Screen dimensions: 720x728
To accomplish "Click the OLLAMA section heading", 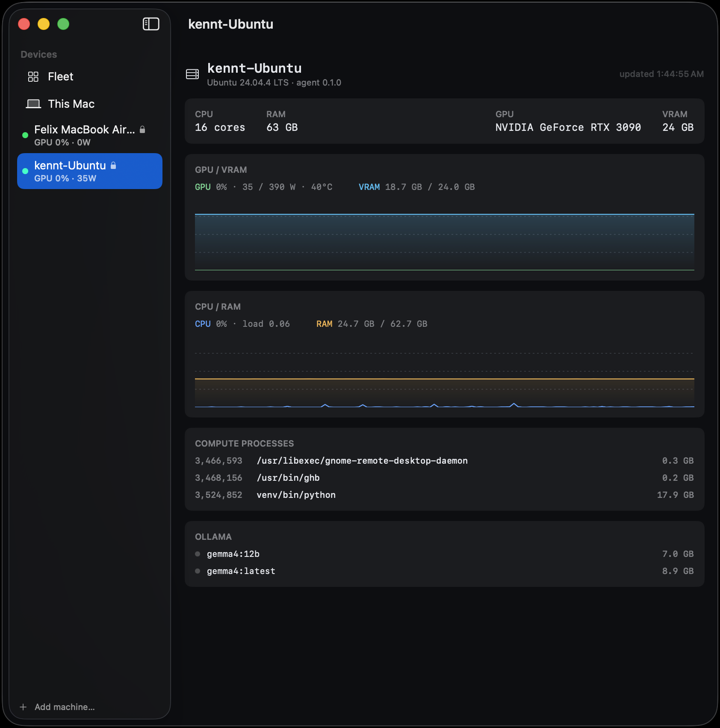I will click(213, 537).
